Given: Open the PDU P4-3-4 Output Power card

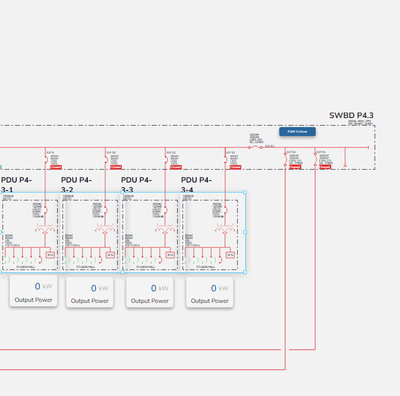Looking at the screenshot, I should point(210,292).
